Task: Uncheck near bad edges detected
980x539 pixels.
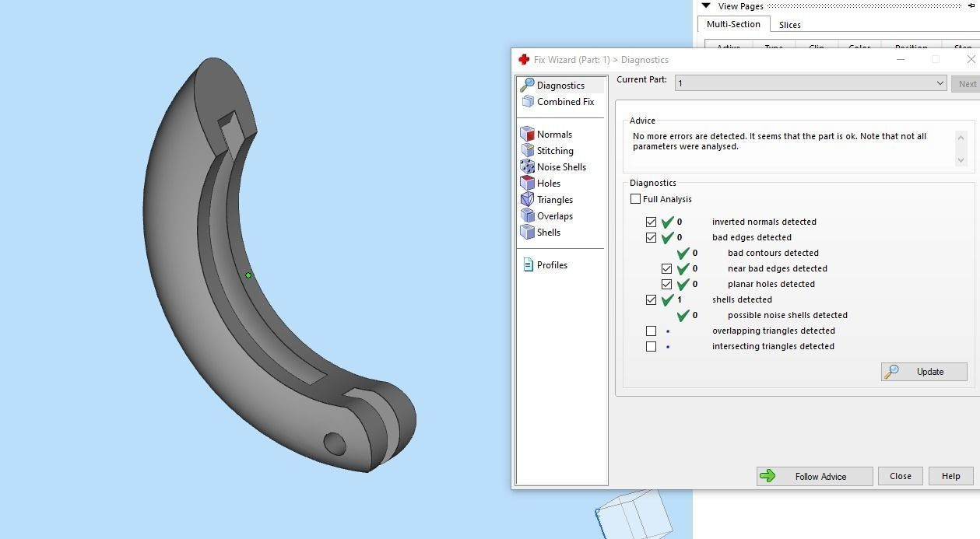Action: pos(666,268)
